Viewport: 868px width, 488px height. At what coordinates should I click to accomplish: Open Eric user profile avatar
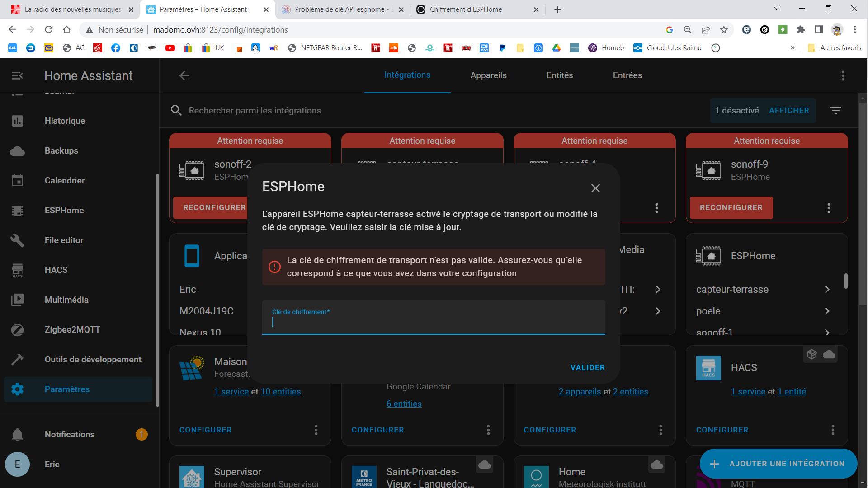pyautogui.click(x=17, y=464)
